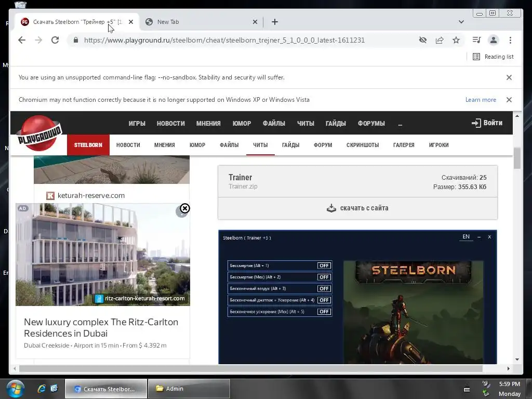532x399 pixels.
Task: Click the vertical page scrollbar thumb
Action: (x=517, y=158)
